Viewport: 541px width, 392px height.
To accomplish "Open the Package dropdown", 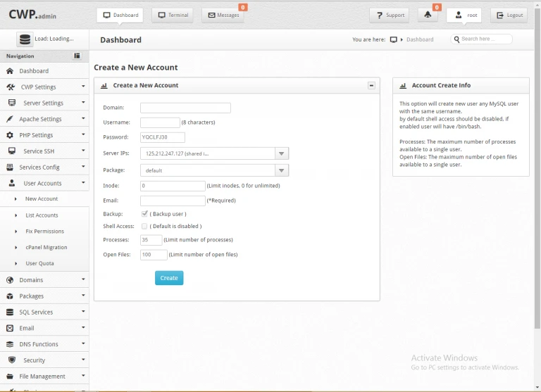I will click(214, 170).
